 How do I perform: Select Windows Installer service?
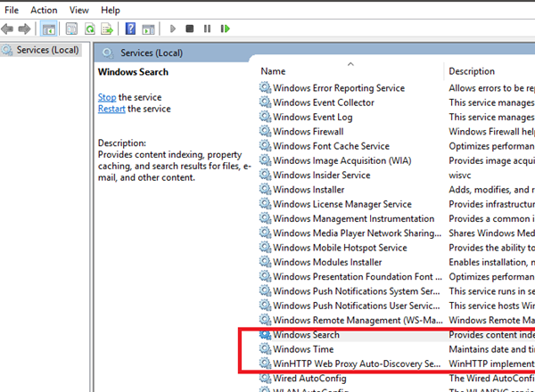pyautogui.click(x=309, y=190)
